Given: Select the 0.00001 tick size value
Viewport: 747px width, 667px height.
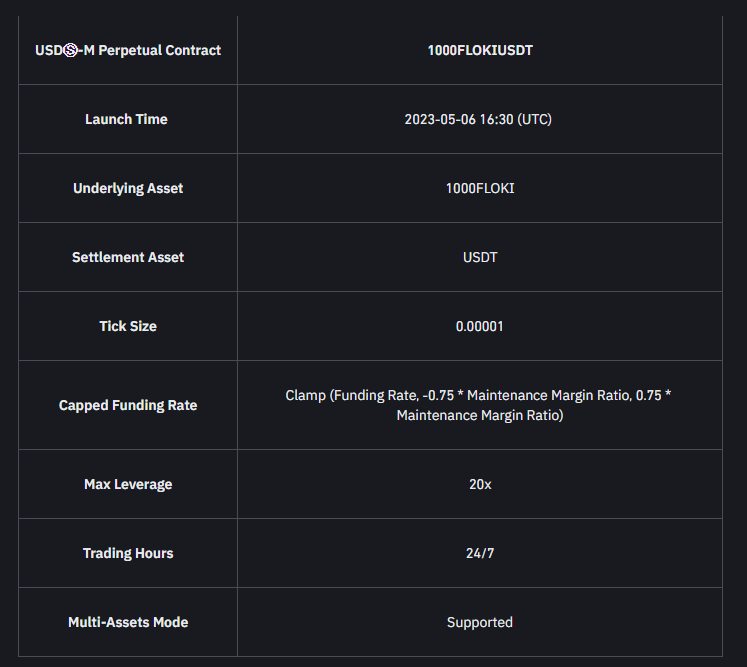Looking at the screenshot, I should tap(480, 326).
